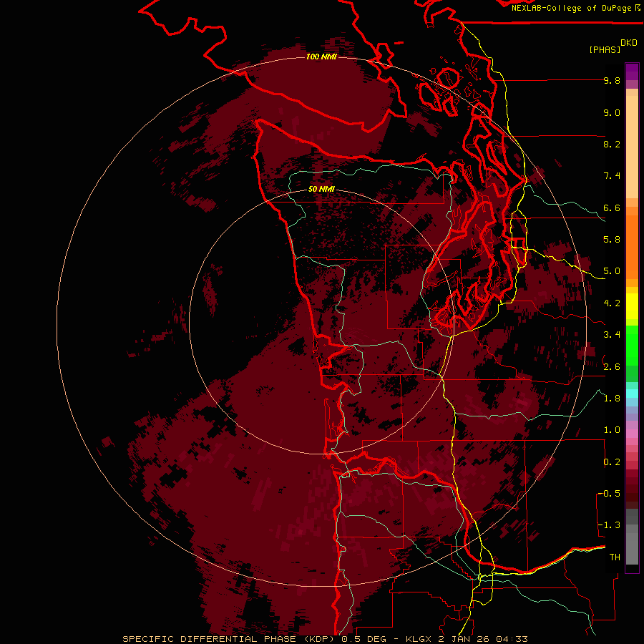644x644 pixels.
Task: Click the 9.8 value on the color scale
Action: (612, 80)
